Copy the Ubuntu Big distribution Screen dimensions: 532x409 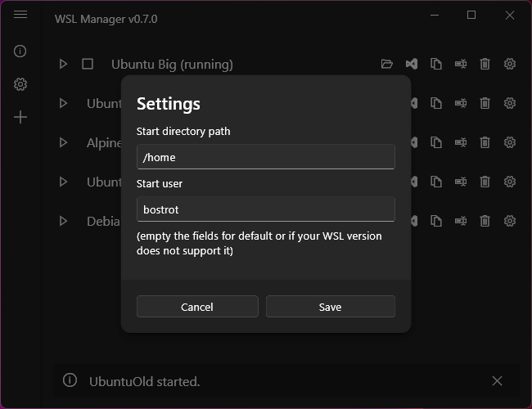436,64
